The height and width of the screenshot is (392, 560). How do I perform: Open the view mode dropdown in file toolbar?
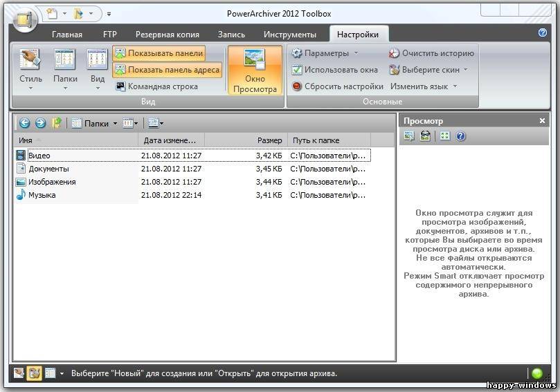tap(130, 124)
